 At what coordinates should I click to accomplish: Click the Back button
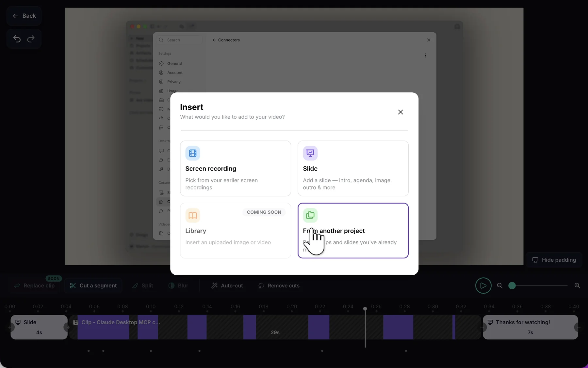24,16
